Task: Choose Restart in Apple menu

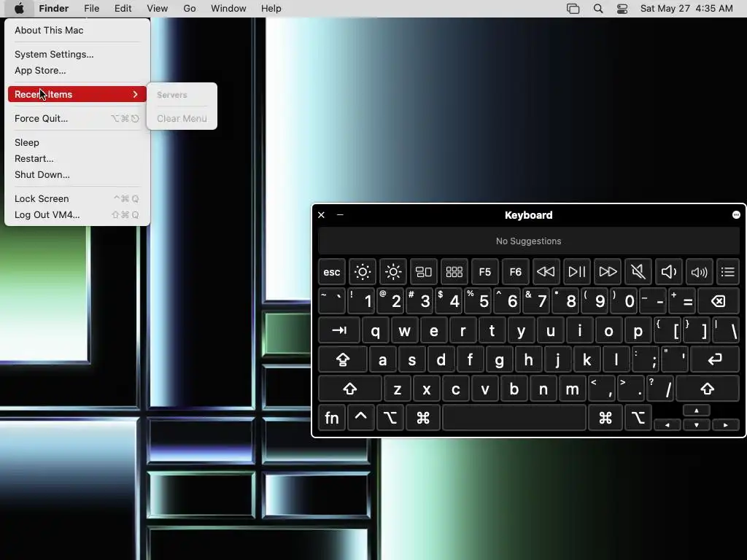Action: (x=77, y=158)
